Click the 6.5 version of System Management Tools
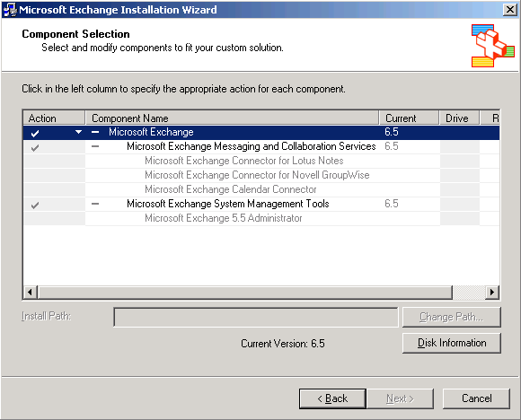 pyautogui.click(x=392, y=204)
